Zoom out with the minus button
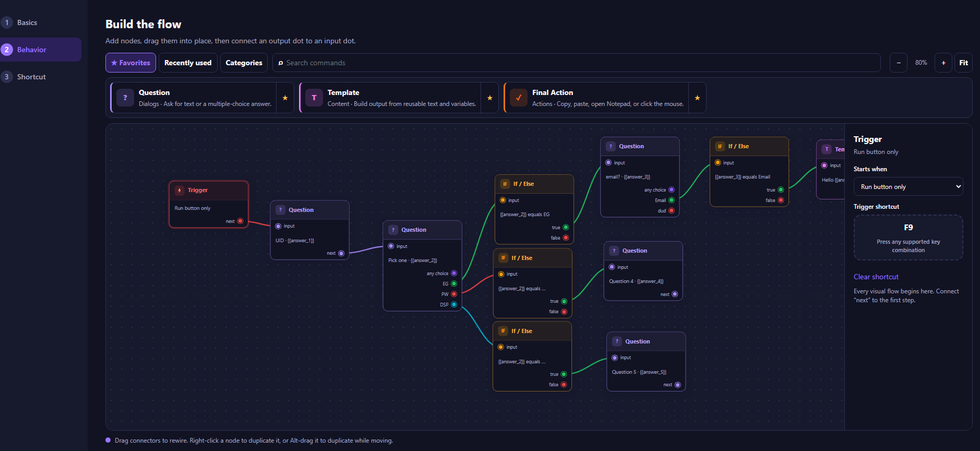 click(899, 63)
